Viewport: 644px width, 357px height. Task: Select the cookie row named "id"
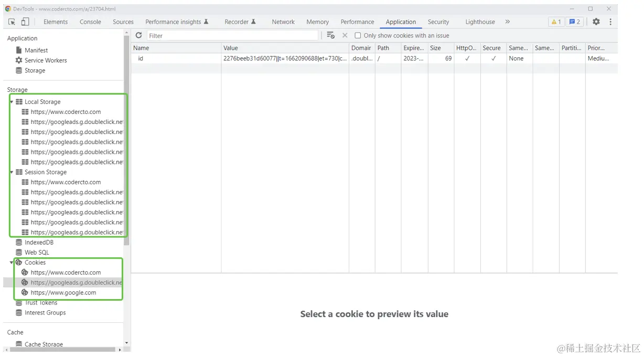pos(374,58)
